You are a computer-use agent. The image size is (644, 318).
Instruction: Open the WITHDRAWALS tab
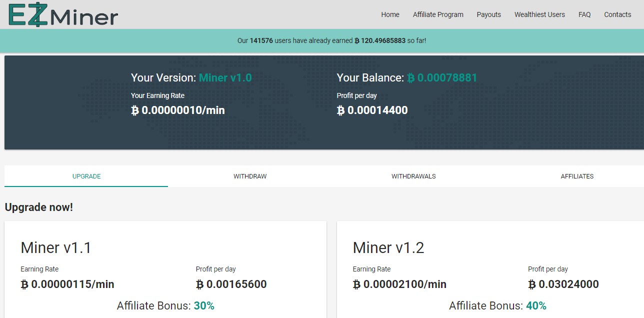413,176
